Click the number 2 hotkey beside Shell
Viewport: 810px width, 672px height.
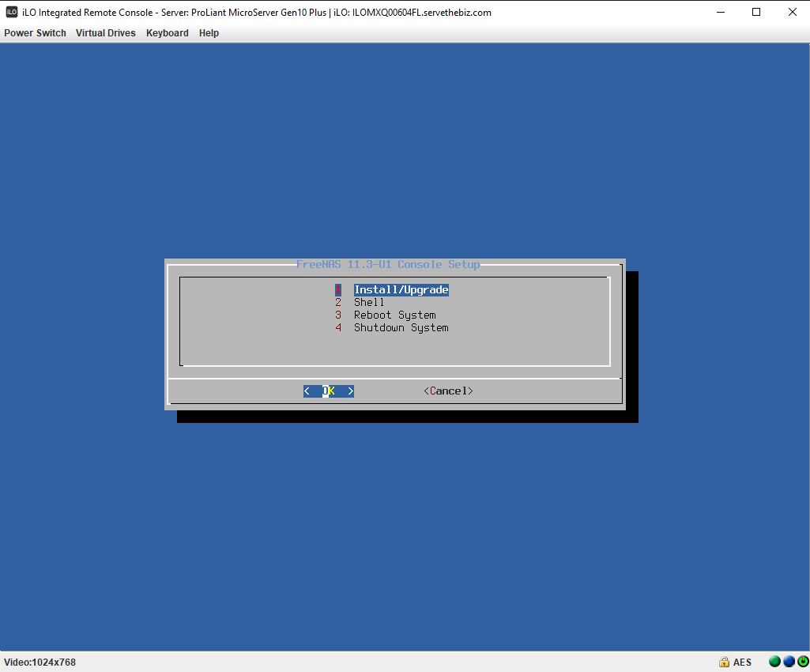click(338, 302)
